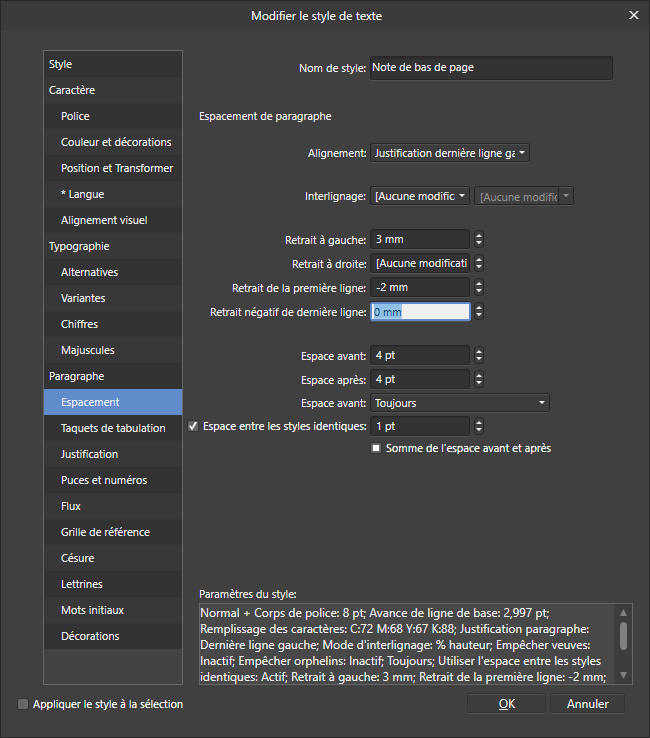Click Retrait négatif de dernière ligne field
The width and height of the screenshot is (650, 738).
(x=420, y=312)
